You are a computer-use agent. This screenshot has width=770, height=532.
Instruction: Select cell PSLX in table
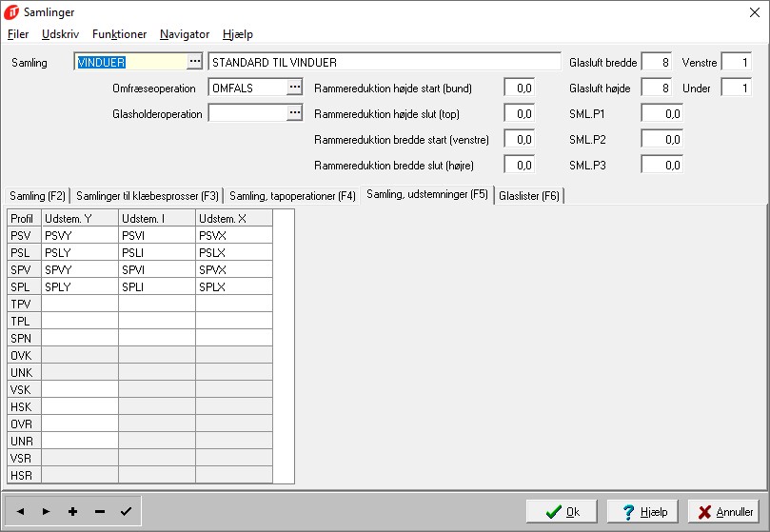tap(234, 252)
